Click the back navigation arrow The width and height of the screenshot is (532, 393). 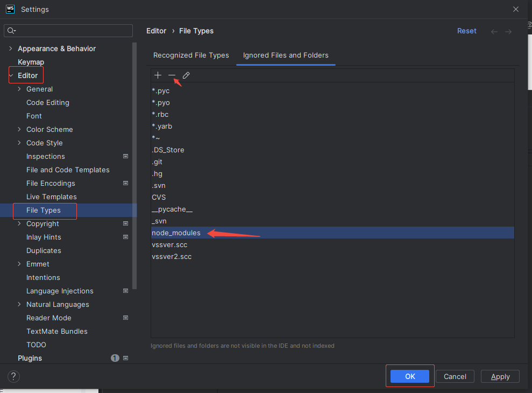click(x=494, y=32)
